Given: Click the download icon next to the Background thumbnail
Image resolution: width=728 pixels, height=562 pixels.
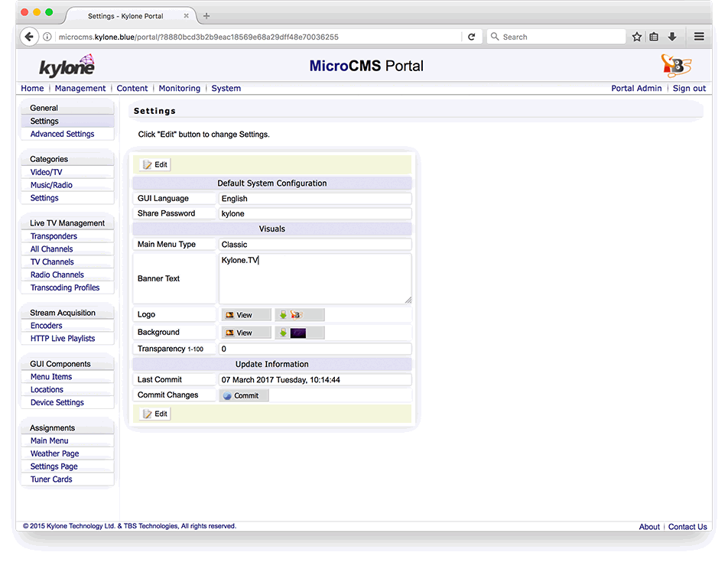Looking at the screenshot, I should (x=282, y=332).
